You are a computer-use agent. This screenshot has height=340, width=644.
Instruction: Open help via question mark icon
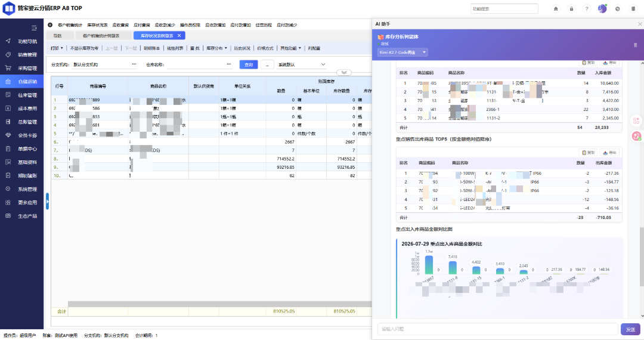click(x=587, y=8)
